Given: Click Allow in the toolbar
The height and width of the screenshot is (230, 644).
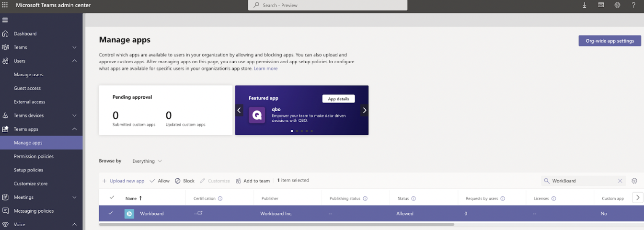Looking at the screenshot, I should click(160, 181).
